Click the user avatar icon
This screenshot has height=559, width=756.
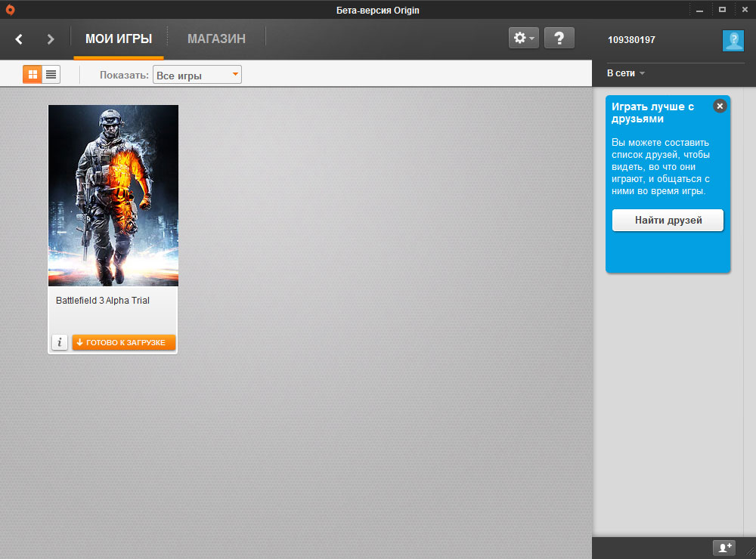coord(733,41)
